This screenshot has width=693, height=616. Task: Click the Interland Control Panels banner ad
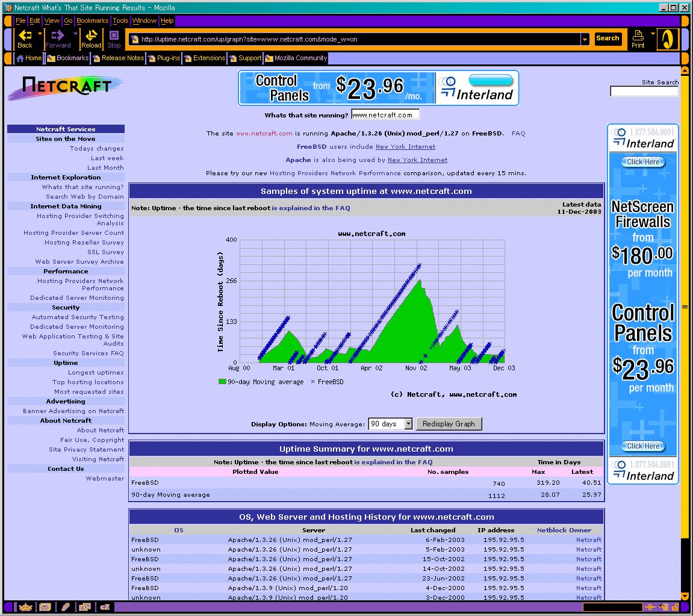(x=378, y=88)
